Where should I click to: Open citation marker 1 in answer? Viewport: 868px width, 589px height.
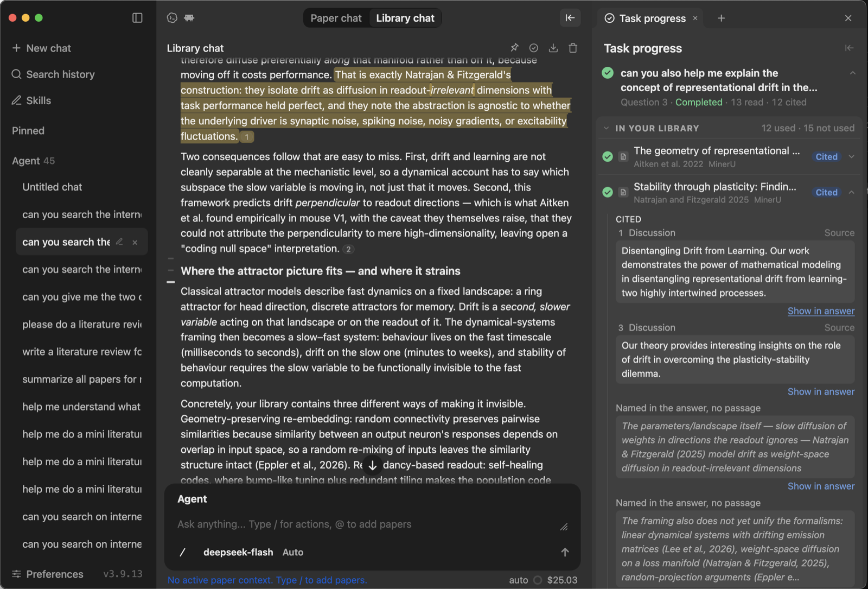[247, 137]
